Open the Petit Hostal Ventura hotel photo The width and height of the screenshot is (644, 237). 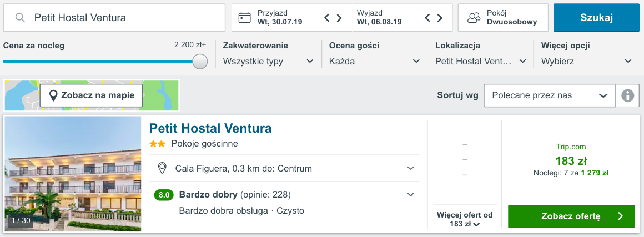coord(73,174)
